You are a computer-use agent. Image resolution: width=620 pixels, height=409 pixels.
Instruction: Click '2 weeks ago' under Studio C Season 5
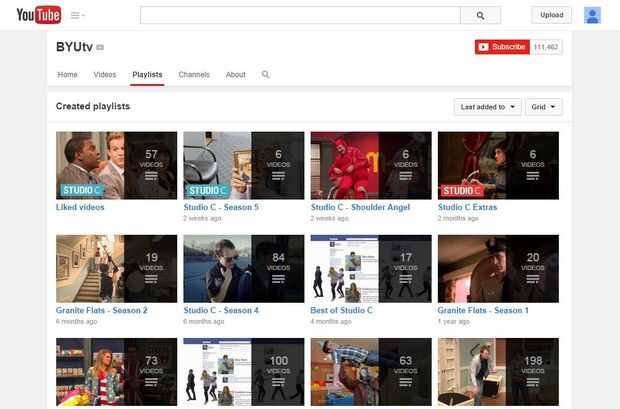[202, 218]
